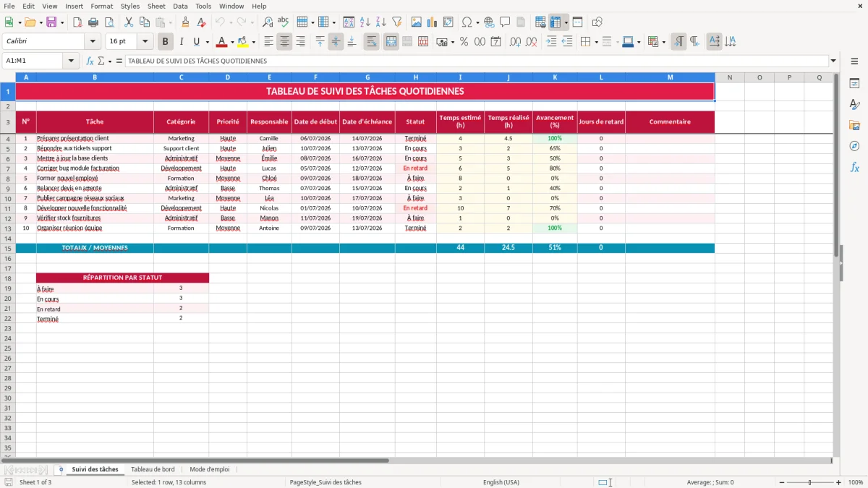
Task: Click the Format as Date icon
Action: coord(495,42)
